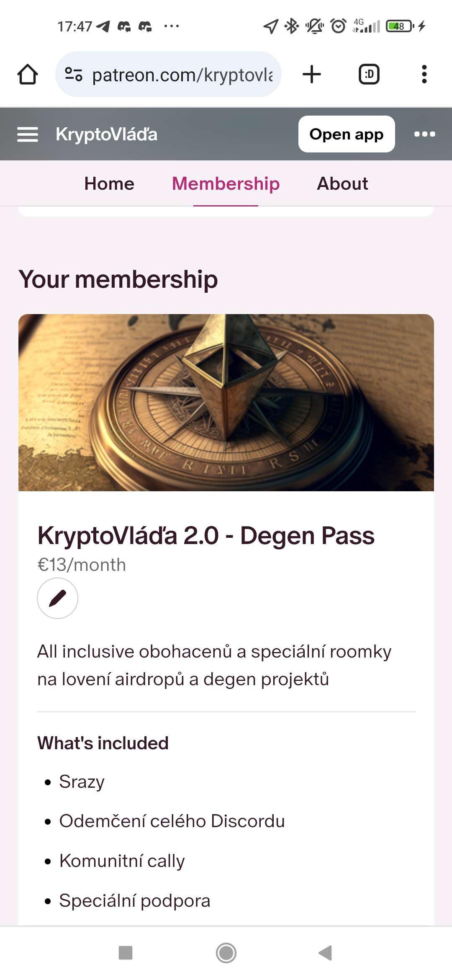Edit the Degen Pass membership
The width and height of the screenshot is (452, 980).
[58, 598]
